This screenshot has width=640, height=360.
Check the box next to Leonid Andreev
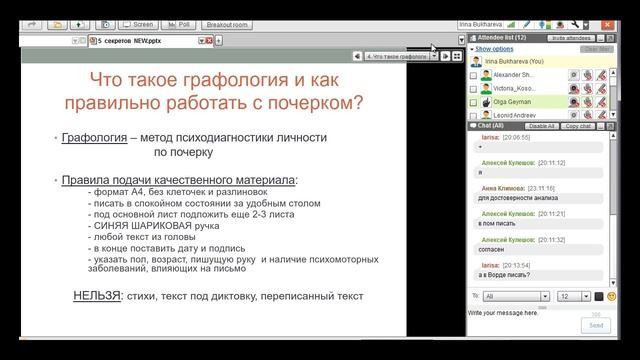[x=473, y=116]
